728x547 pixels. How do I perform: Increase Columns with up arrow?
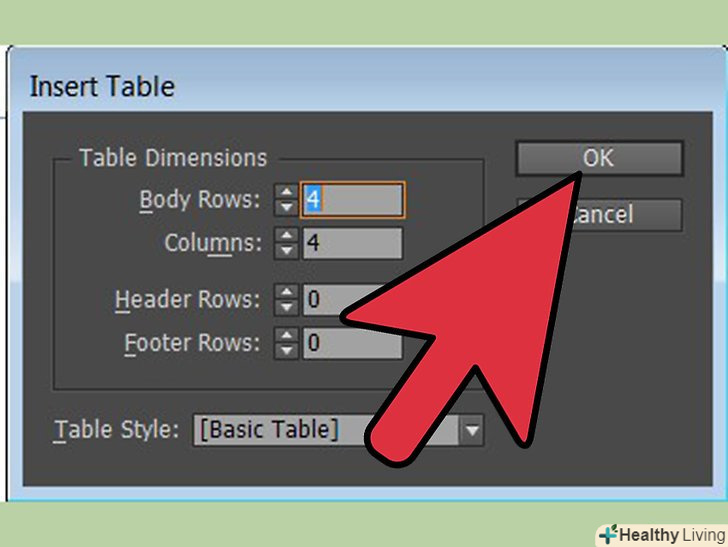coord(286,236)
